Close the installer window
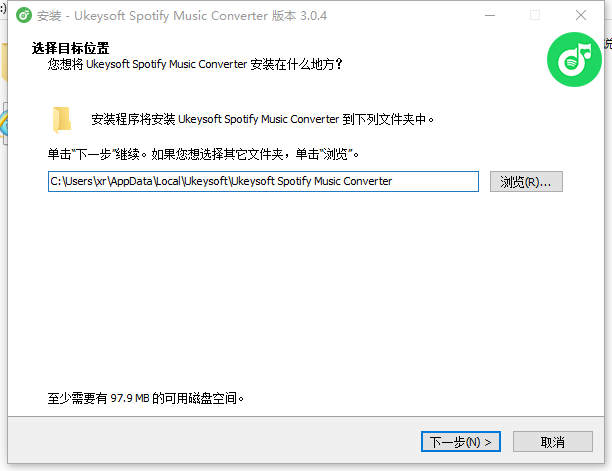 coord(581,16)
